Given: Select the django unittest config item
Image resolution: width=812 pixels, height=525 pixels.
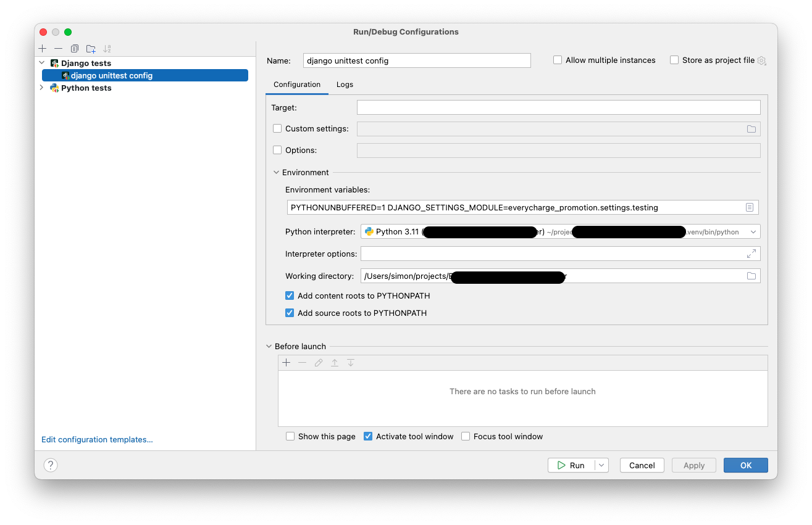Looking at the screenshot, I should 145,75.
